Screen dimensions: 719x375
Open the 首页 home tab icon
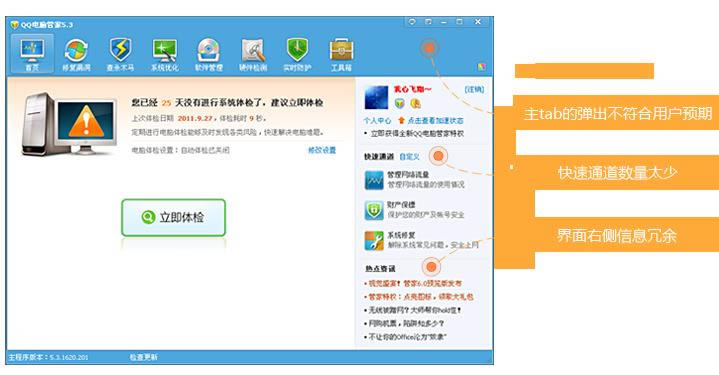[x=32, y=54]
